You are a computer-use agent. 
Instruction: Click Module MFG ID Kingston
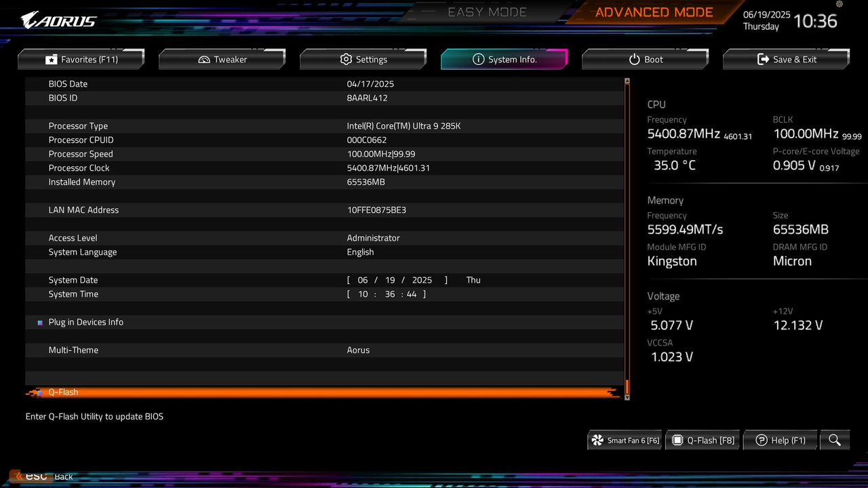(x=672, y=262)
